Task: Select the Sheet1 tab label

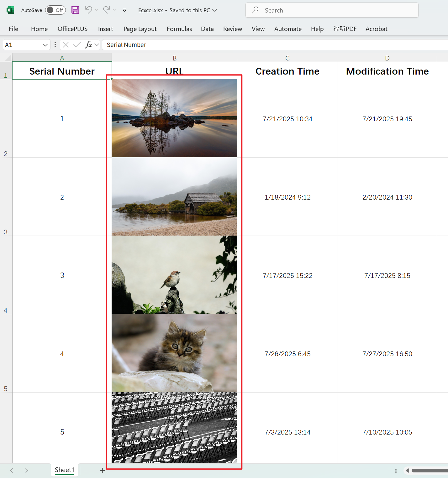Action: pos(64,470)
